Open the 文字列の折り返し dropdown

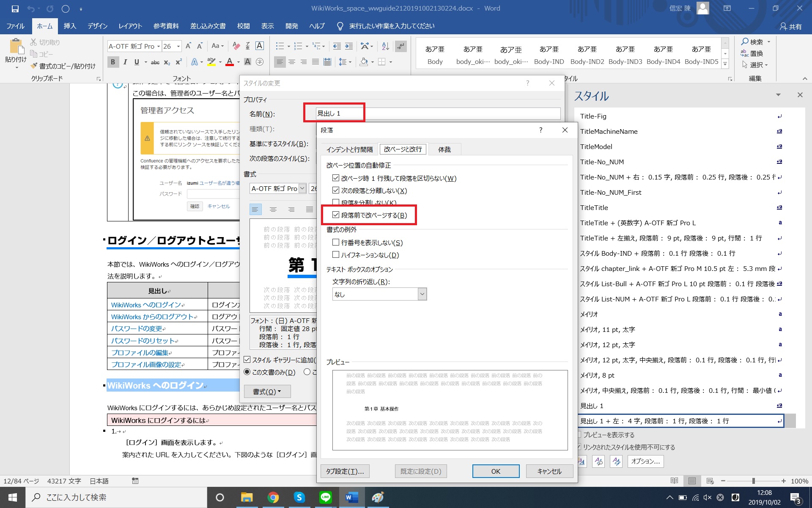[422, 294]
